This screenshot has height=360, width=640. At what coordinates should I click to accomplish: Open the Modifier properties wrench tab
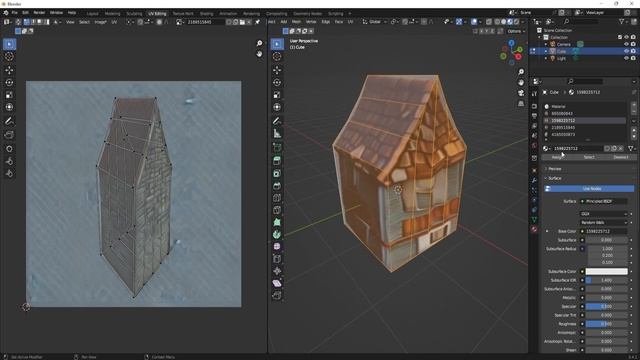tap(534, 180)
